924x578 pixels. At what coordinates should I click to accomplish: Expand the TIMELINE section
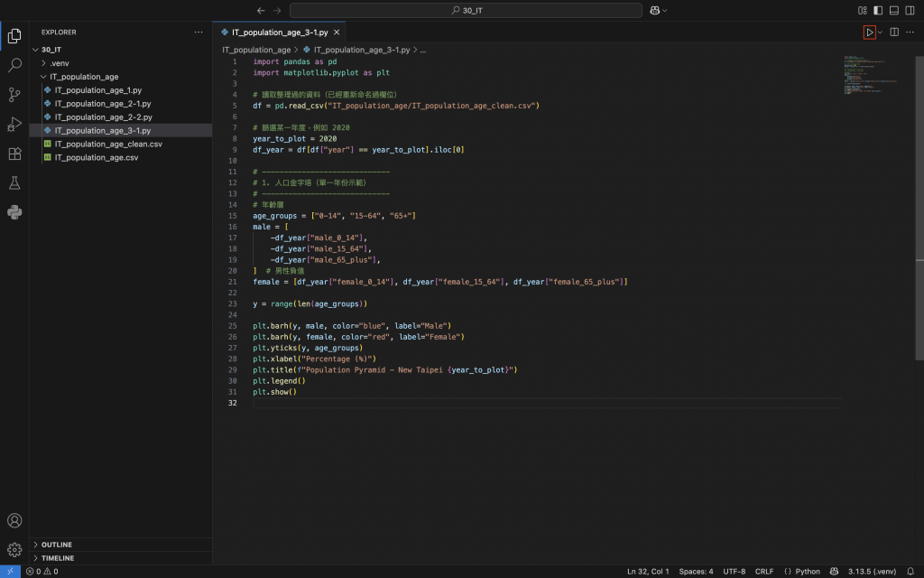coord(57,558)
